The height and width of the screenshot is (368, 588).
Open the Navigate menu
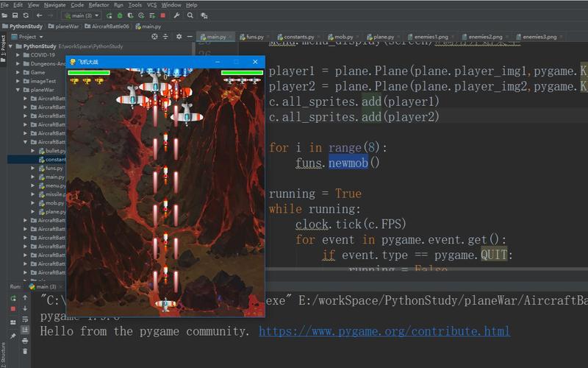pyautogui.click(x=54, y=5)
